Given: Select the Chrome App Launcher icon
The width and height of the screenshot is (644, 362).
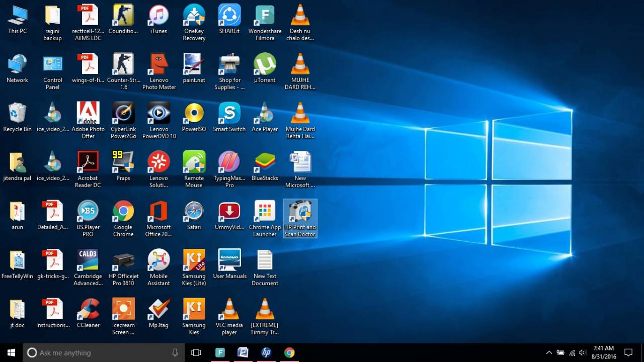Looking at the screenshot, I should 265,219.
